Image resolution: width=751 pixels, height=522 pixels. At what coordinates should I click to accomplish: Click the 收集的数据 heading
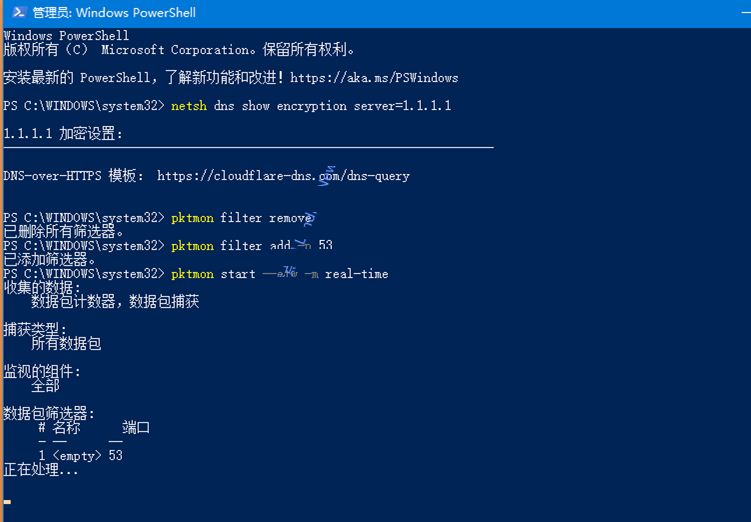click(x=42, y=288)
